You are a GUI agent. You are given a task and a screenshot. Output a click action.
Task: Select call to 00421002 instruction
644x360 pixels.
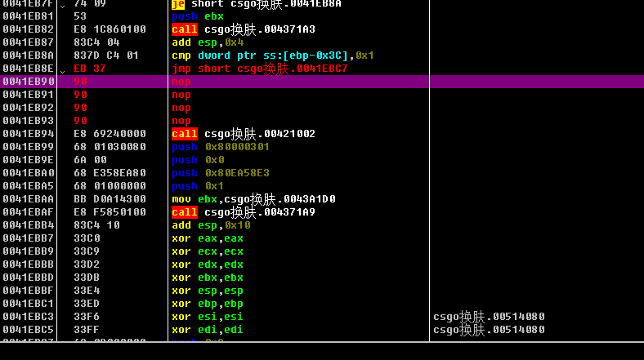[x=244, y=134]
